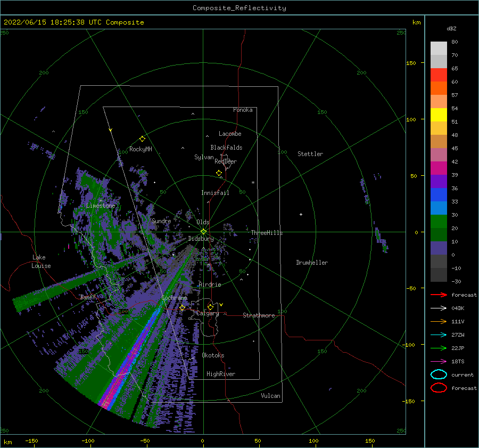This screenshot has height=448, width=479.
Task: Click the Calgary city label
Action: pyautogui.click(x=208, y=313)
